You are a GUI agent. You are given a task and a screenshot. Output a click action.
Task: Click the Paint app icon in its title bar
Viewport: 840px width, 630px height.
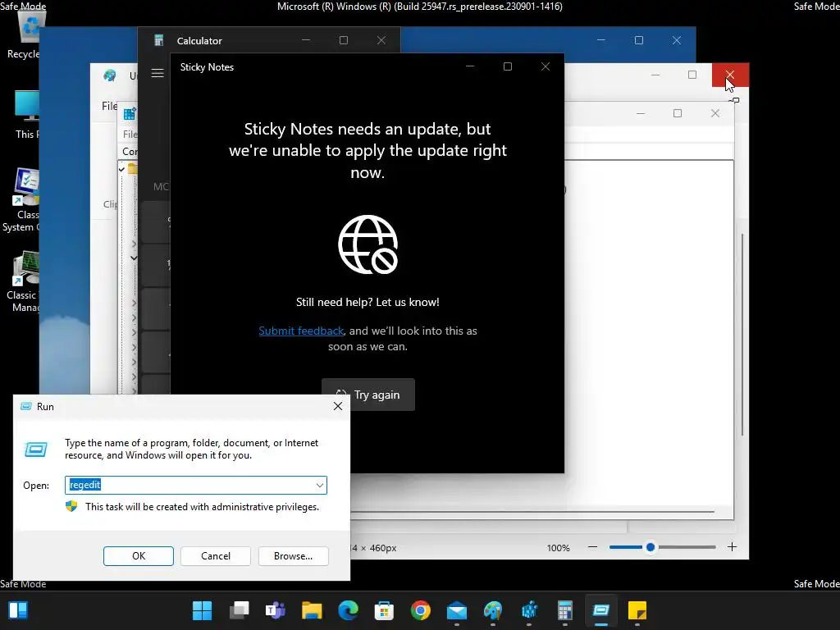point(110,75)
